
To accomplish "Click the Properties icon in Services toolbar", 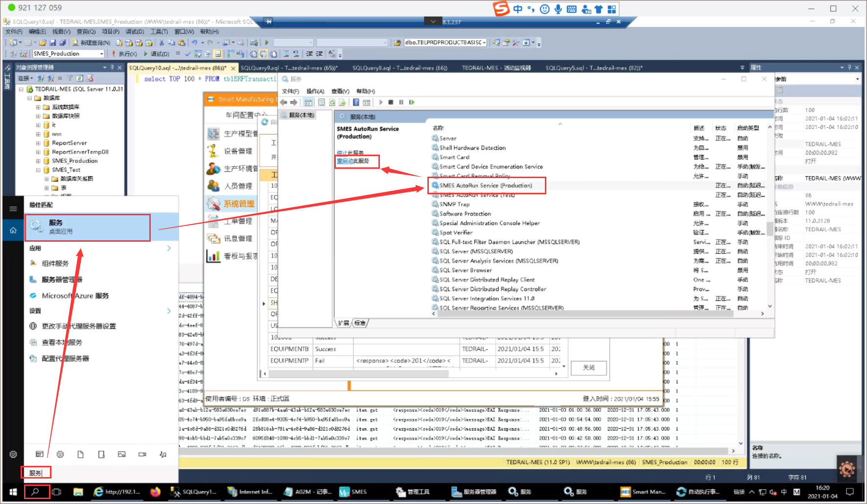I will (321, 102).
